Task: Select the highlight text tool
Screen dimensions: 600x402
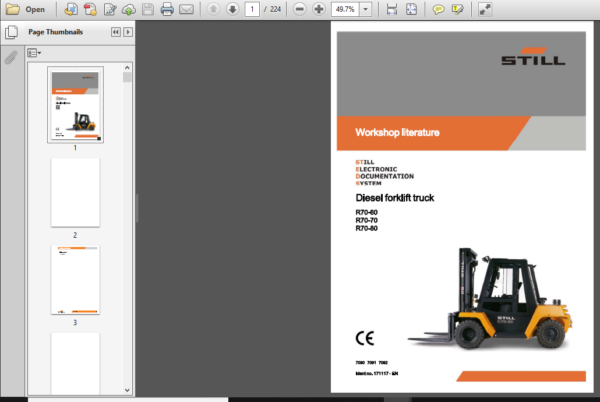Action: (x=457, y=9)
